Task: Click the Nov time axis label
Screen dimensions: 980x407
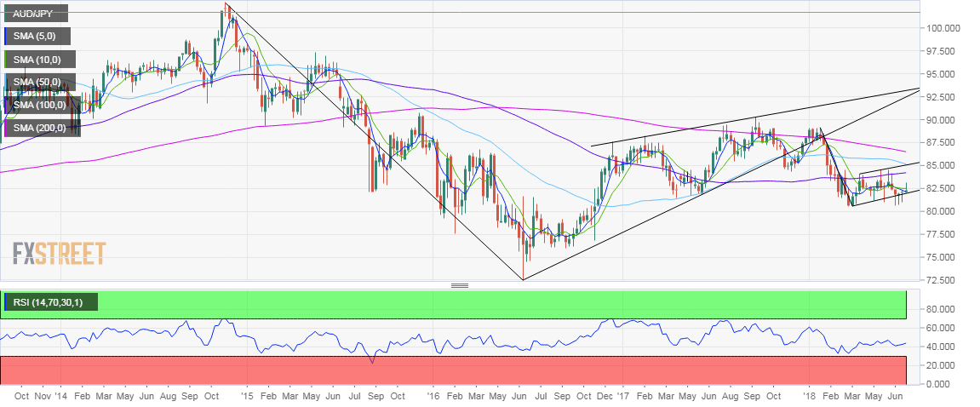Action: point(43,397)
